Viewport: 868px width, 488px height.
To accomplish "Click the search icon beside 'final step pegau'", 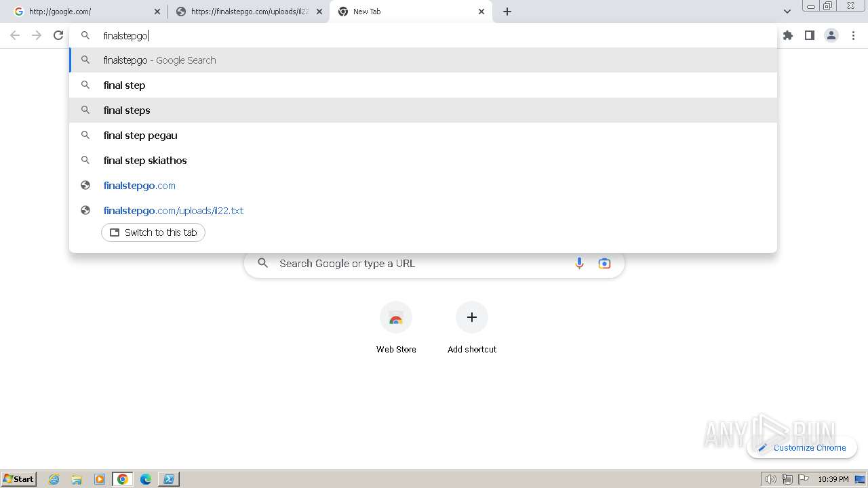I will (85, 136).
